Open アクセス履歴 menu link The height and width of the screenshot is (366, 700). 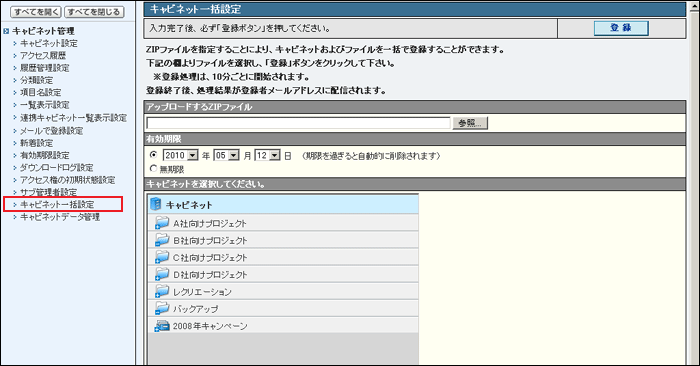coord(43,56)
